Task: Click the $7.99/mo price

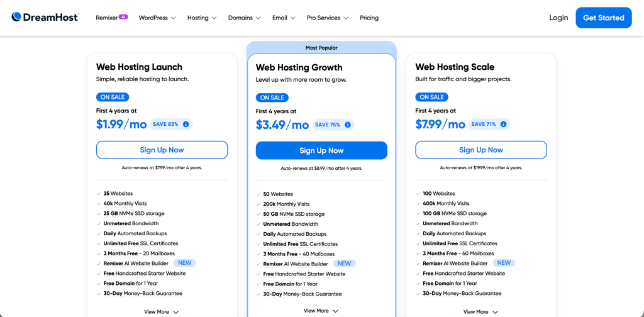Action: click(440, 124)
